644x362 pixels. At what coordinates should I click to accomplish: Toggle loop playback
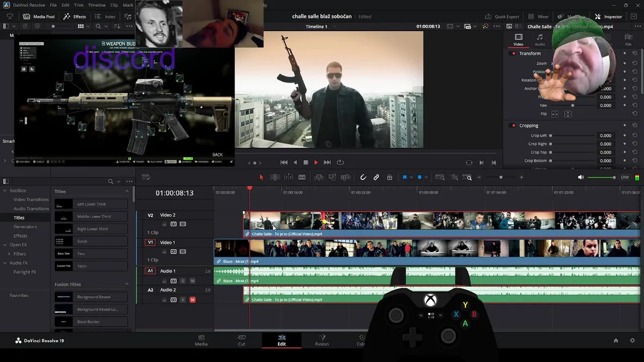tap(340, 162)
